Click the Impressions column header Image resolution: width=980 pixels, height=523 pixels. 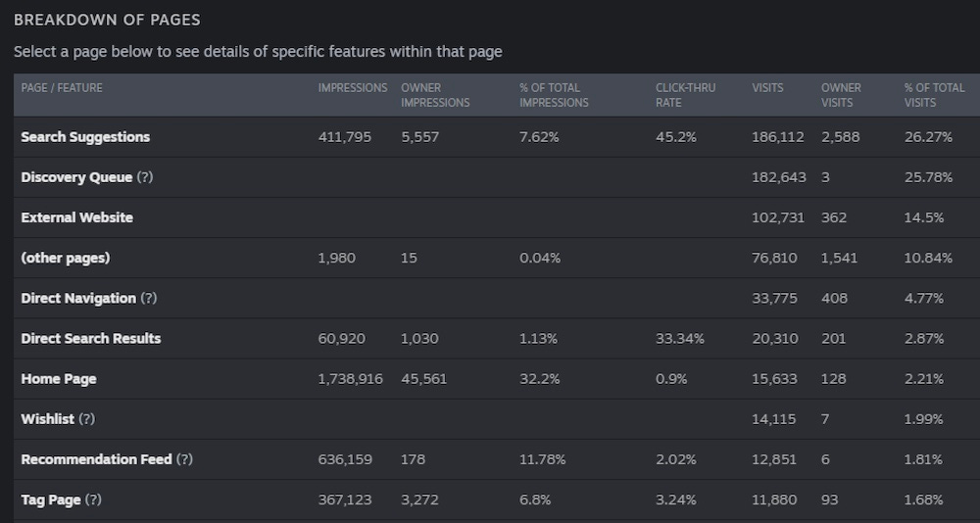click(x=353, y=88)
